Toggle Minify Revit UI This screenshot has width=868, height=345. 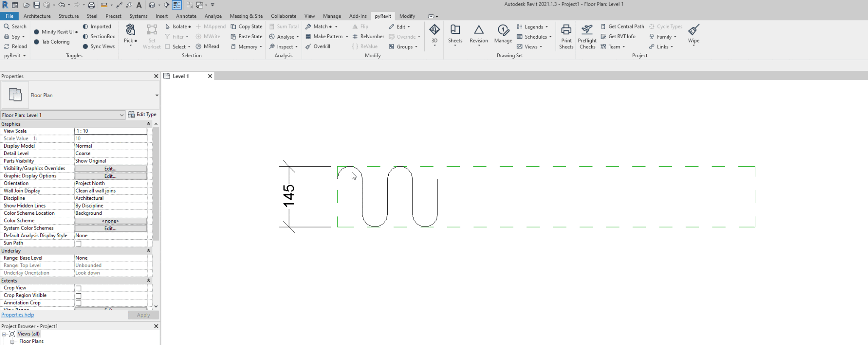click(56, 32)
